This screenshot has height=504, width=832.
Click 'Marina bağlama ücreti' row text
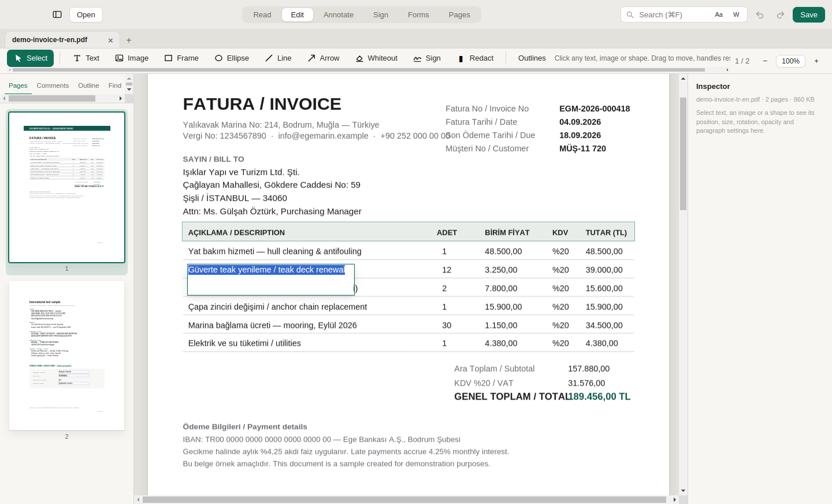pos(272,325)
